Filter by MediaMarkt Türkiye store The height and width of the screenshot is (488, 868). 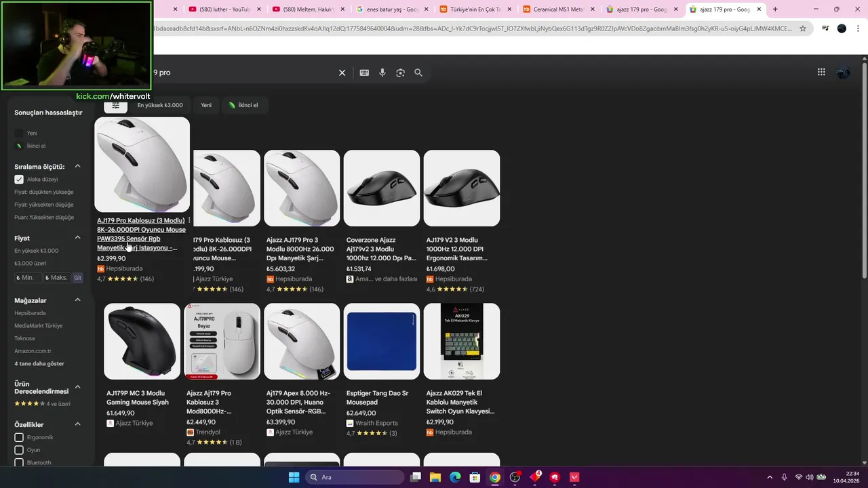[38, 326]
